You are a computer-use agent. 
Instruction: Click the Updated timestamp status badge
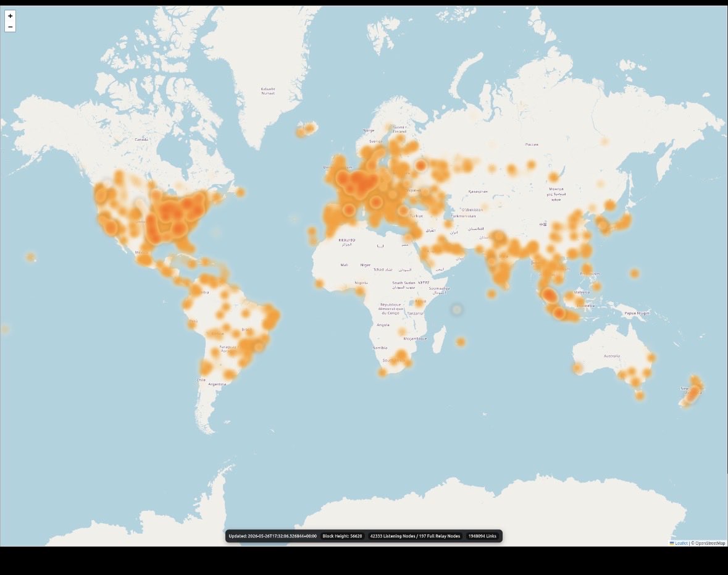tap(272, 536)
